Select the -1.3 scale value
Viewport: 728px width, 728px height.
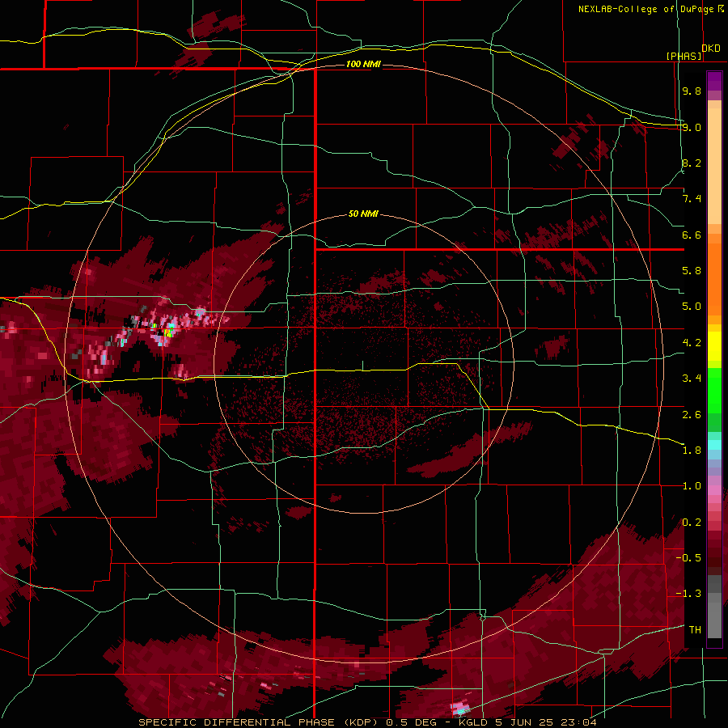click(x=688, y=594)
